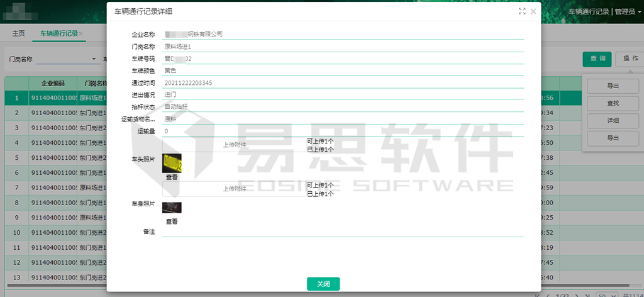
Task: Open the 操作 actions button
Action: (630, 59)
